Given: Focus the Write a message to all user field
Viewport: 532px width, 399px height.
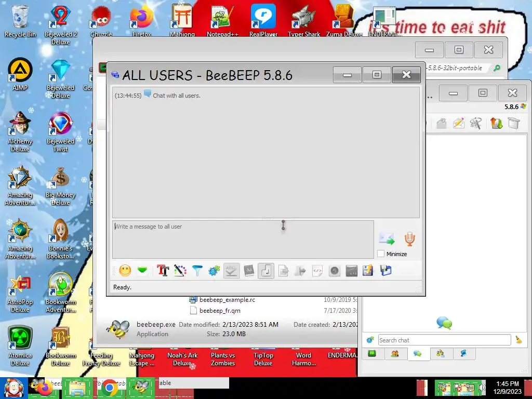Looking at the screenshot, I should coord(243,239).
